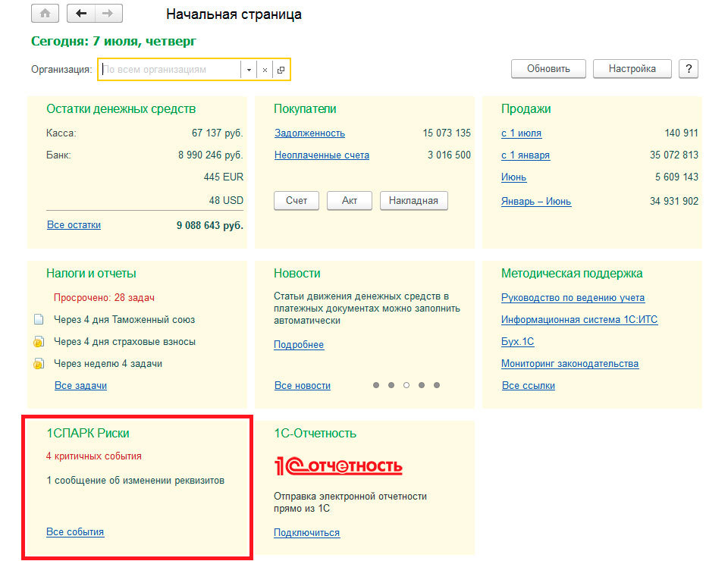The image size is (728, 561).
Task: Click the страховые взносы task icon
Action: (39, 342)
